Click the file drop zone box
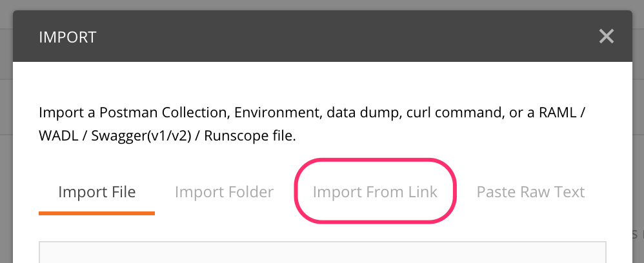Image resolution: width=644 pixels, height=263 pixels. 323,253
